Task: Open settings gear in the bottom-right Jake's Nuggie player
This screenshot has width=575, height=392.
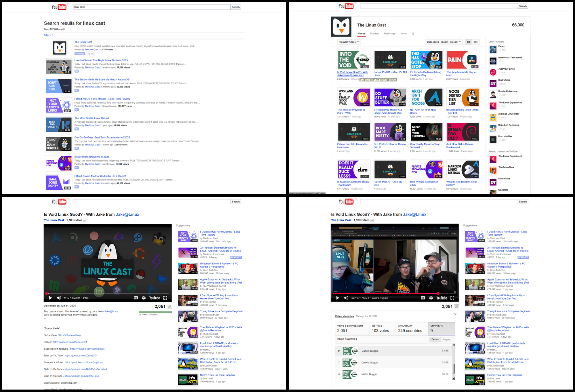Action: coord(431,298)
